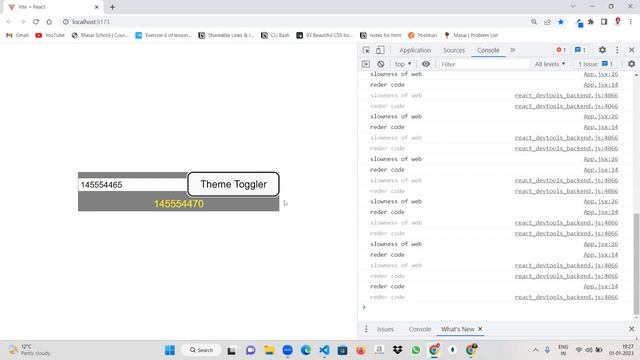The height and width of the screenshot is (360, 640).
Task: Switch to the Sources tab
Action: (x=454, y=50)
